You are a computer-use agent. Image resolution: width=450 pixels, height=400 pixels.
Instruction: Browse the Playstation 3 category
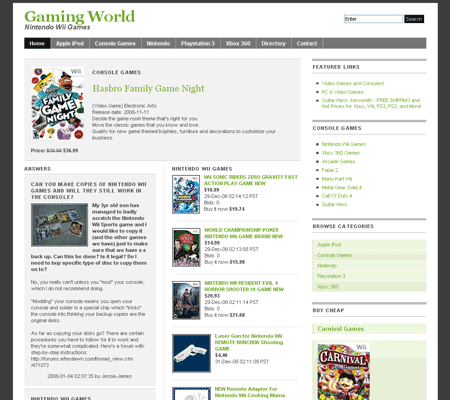369,276
